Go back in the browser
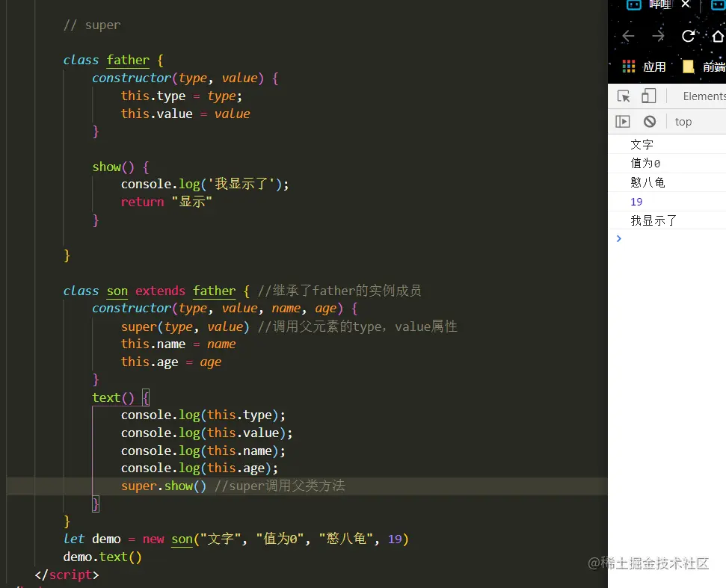 point(628,36)
